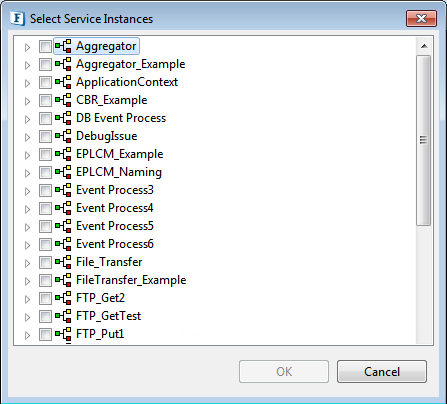Click the Fiorano app icon in title bar
Screen dimensions: 447x404
17,18
